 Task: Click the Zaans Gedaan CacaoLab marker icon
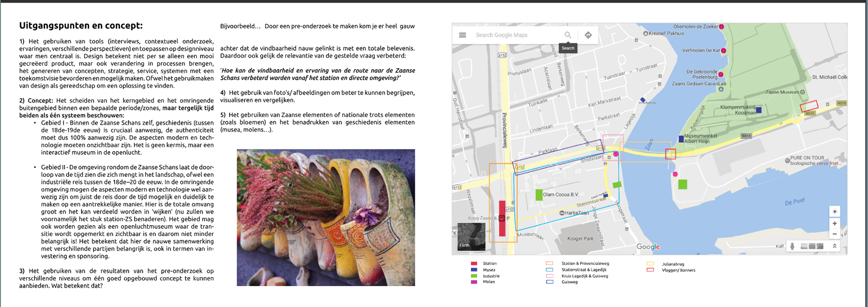pos(721,89)
